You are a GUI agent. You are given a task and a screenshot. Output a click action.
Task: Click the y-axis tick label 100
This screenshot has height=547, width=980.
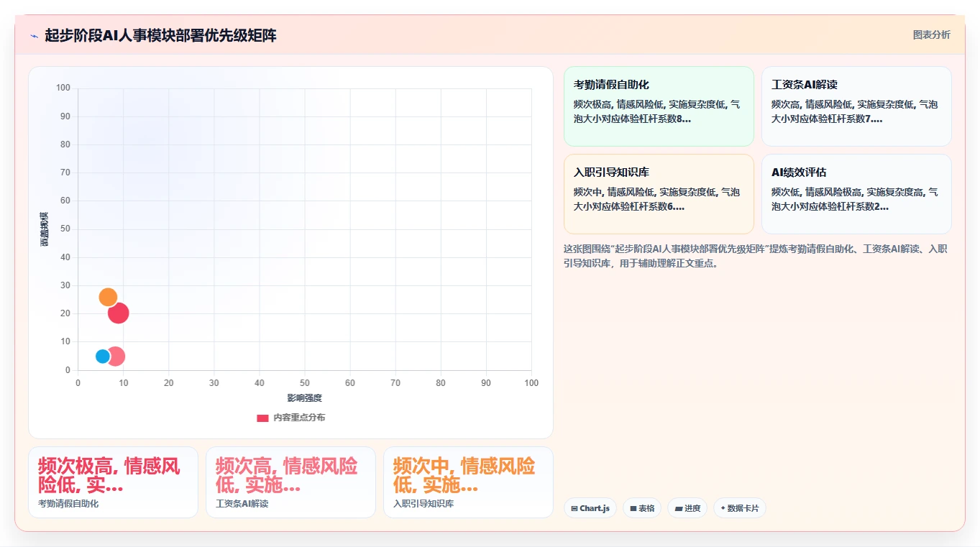(x=63, y=88)
